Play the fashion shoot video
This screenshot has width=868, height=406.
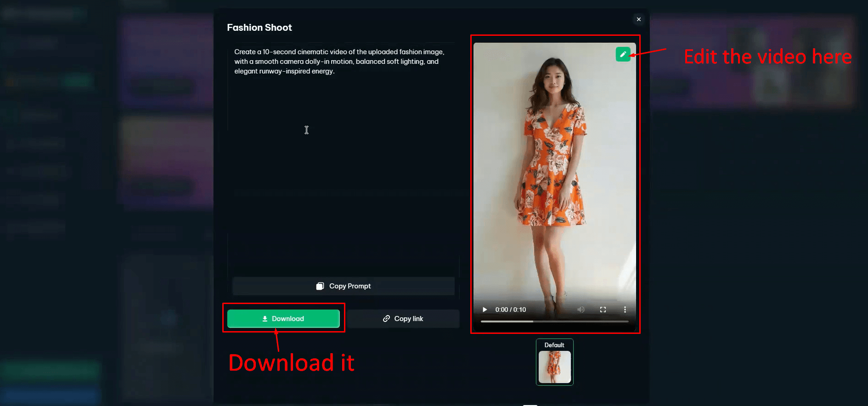485,310
